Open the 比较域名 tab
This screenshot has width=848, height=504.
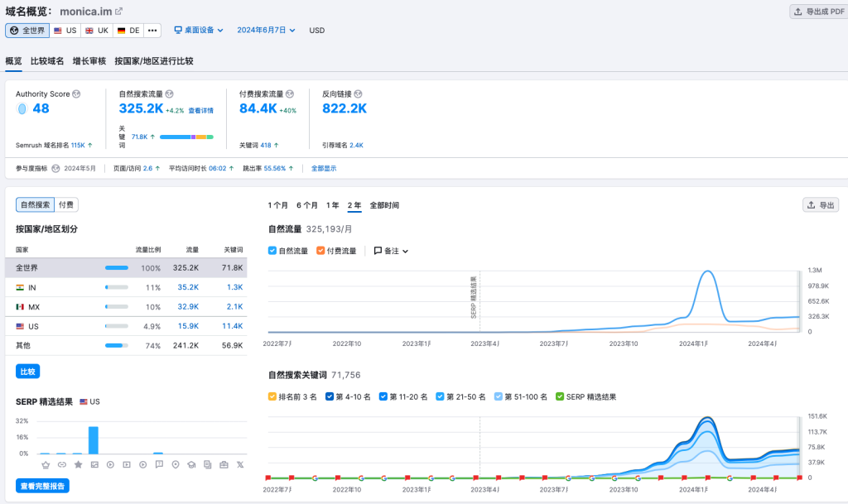47,61
